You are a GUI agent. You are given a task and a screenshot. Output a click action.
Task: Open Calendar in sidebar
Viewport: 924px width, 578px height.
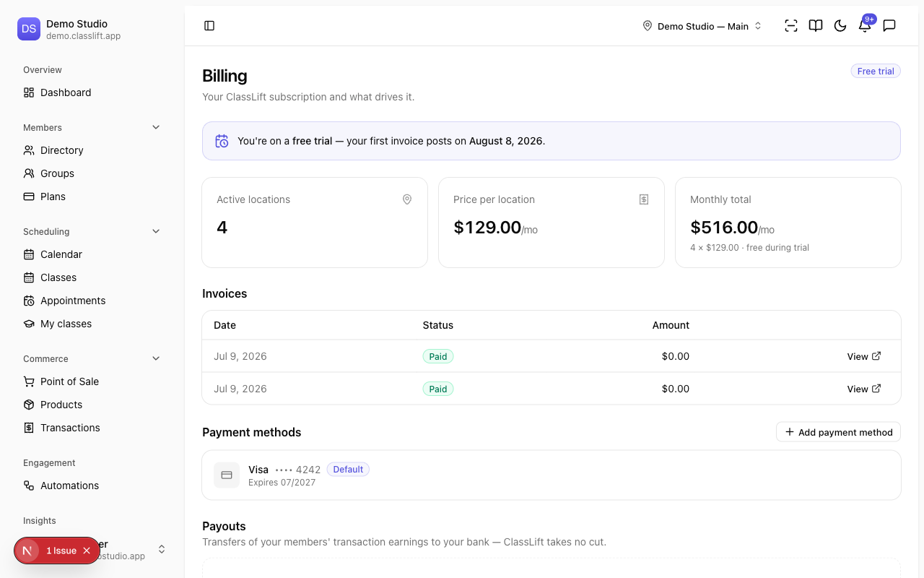(92, 254)
